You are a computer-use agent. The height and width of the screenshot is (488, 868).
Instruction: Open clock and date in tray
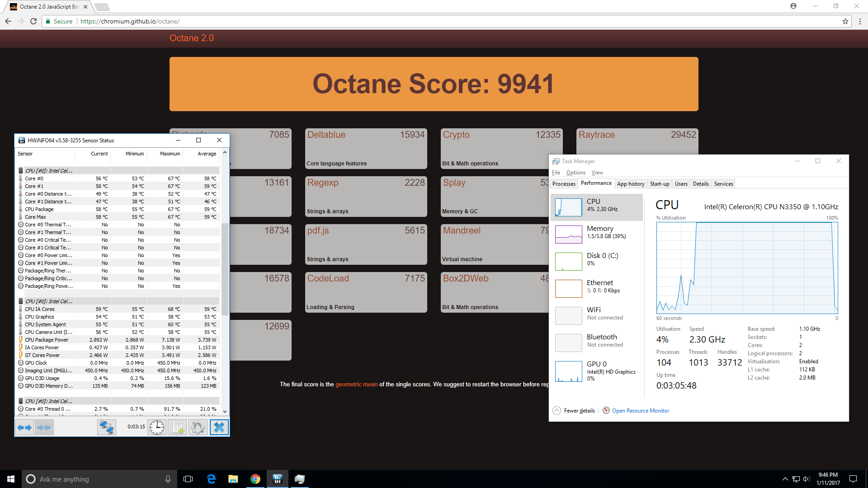[828, 479]
